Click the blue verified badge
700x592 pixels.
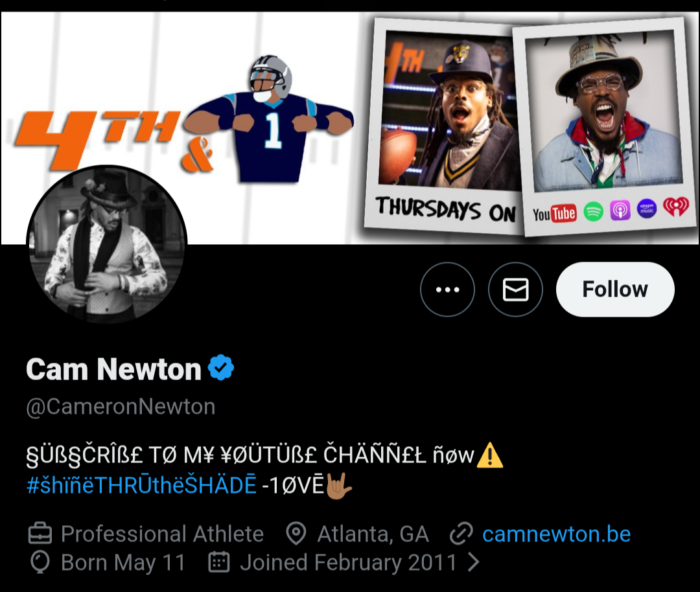[221, 369]
